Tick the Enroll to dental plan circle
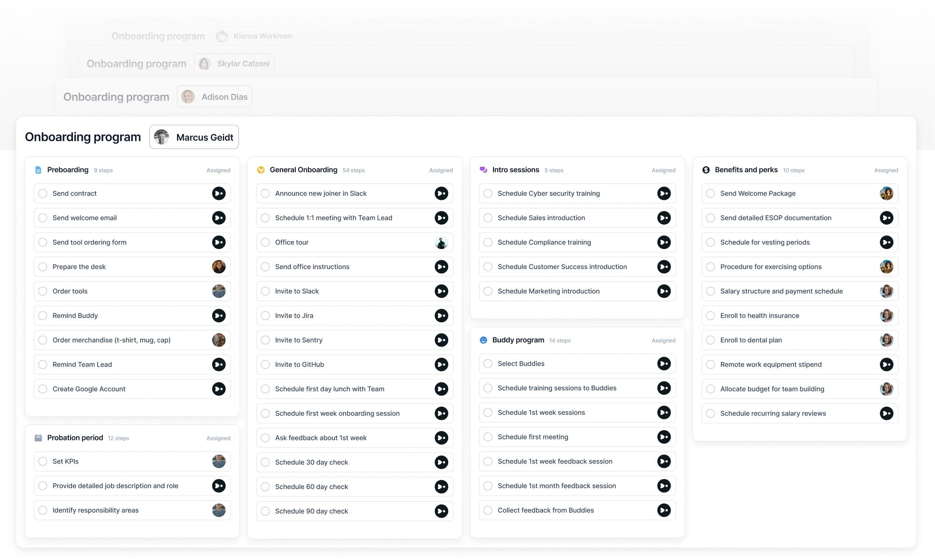Screen dimensions: 935x560 point(710,340)
